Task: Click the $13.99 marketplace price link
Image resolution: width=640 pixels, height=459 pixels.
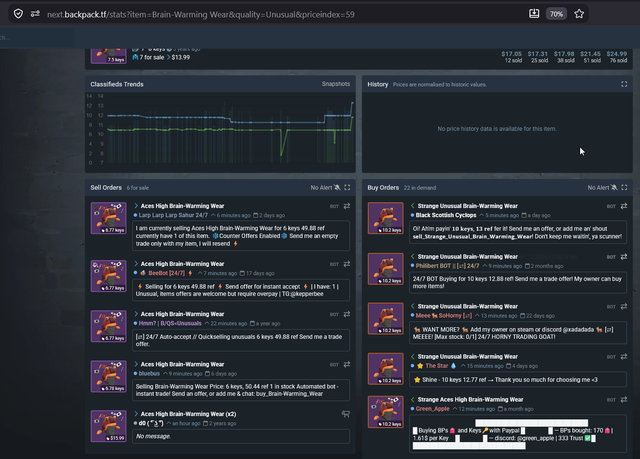Action: click(x=180, y=58)
